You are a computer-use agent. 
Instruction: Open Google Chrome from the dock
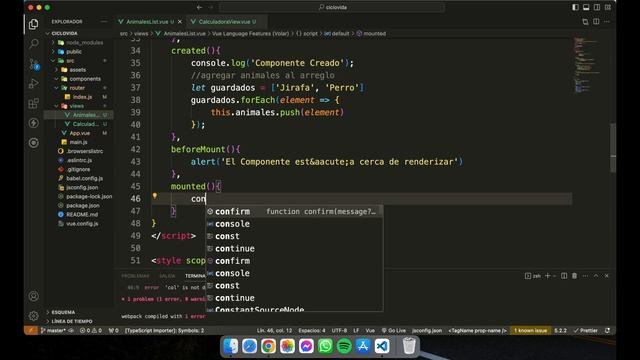(268, 346)
